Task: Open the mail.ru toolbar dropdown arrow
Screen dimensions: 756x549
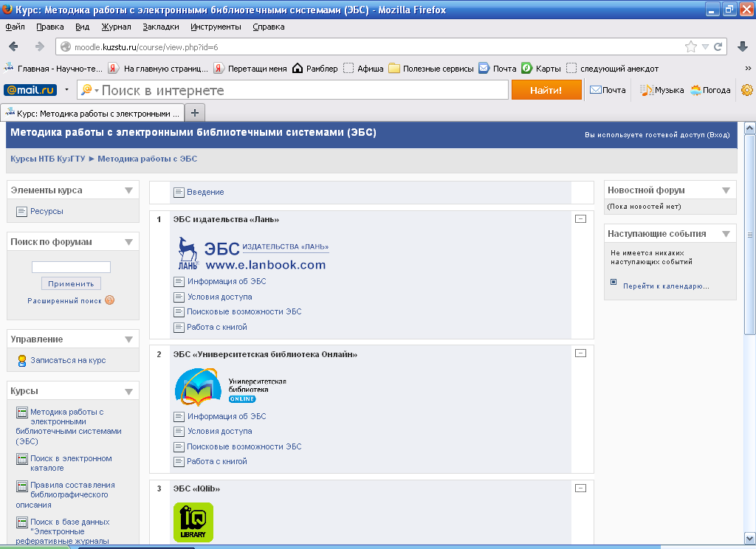Action: pos(66,89)
